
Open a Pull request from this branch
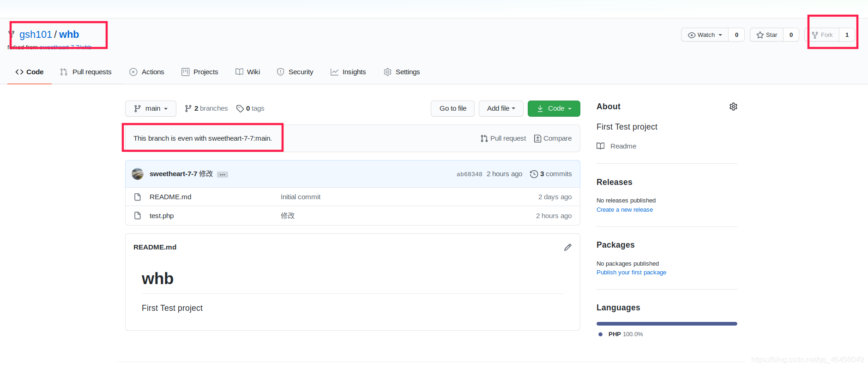click(503, 138)
